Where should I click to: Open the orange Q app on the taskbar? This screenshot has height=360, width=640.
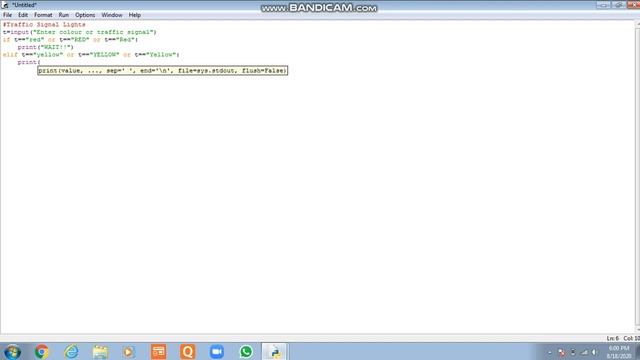(x=188, y=352)
